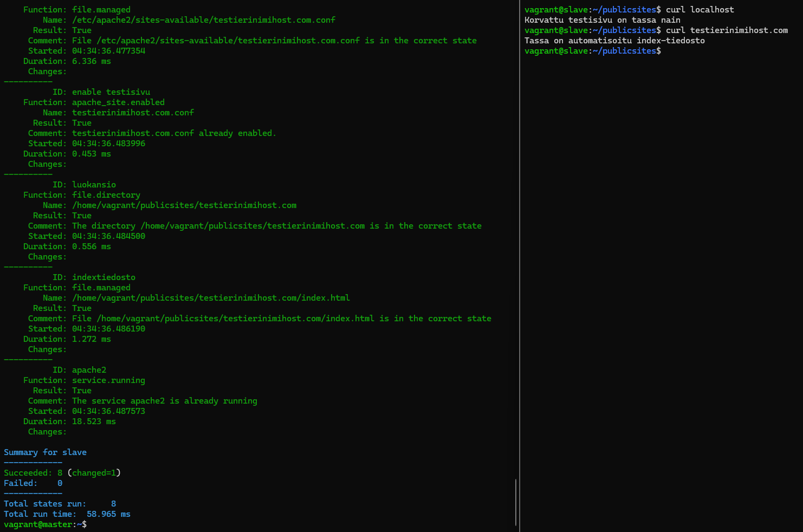803x532 pixels.
Task: Click the 'apache_site.enabled' function name
Action: (x=118, y=102)
